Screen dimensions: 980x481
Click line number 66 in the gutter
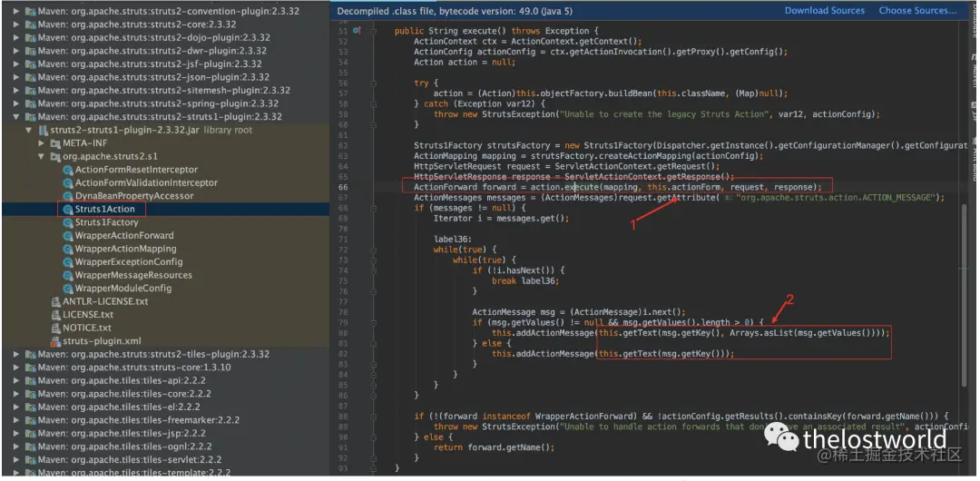click(x=341, y=187)
